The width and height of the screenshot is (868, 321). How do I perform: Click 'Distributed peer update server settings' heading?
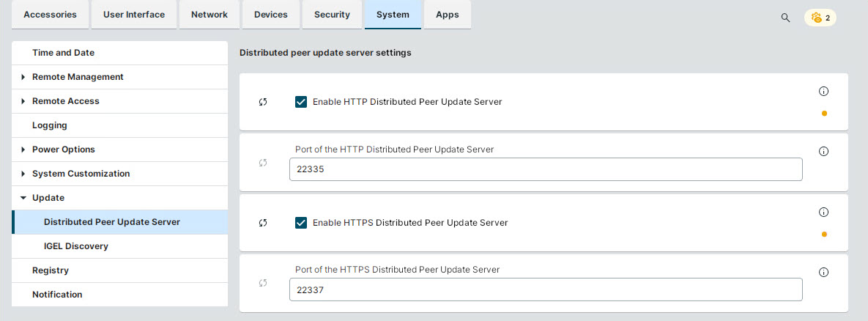pos(325,53)
